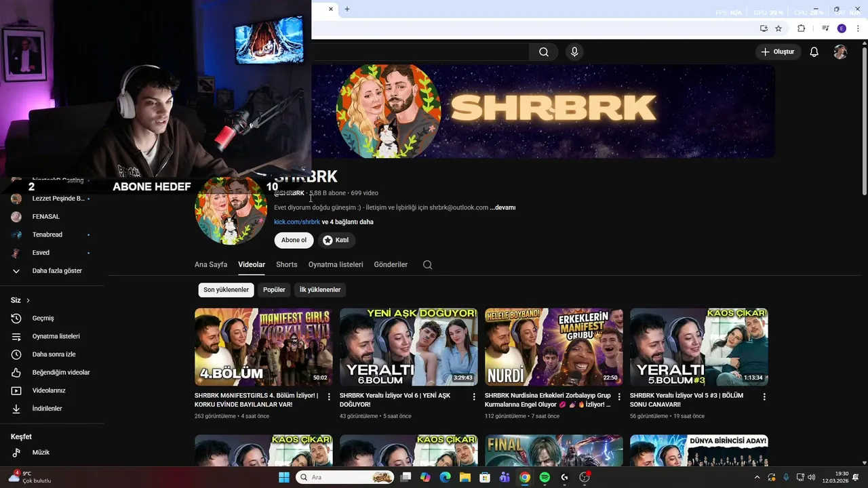Bookmark this page with star icon

[778, 28]
